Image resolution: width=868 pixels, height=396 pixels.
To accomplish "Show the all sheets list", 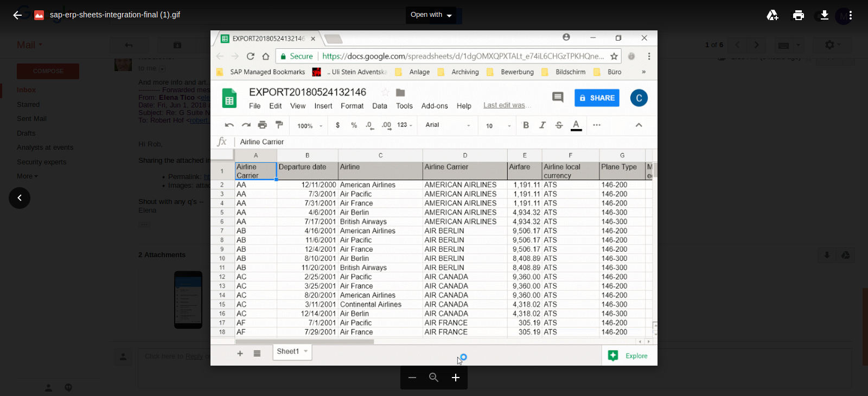I will click(257, 354).
